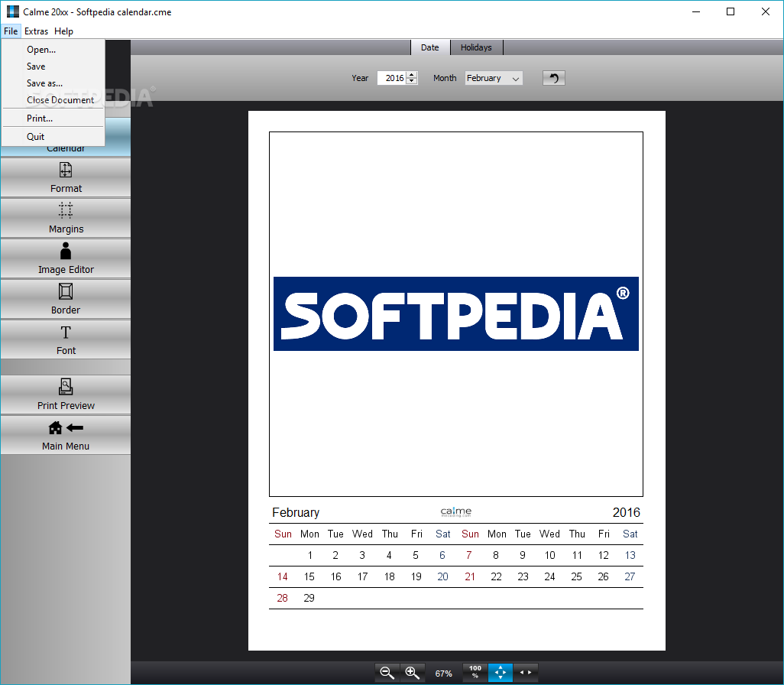Click the fit-to-page zoom button

point(501,673)
